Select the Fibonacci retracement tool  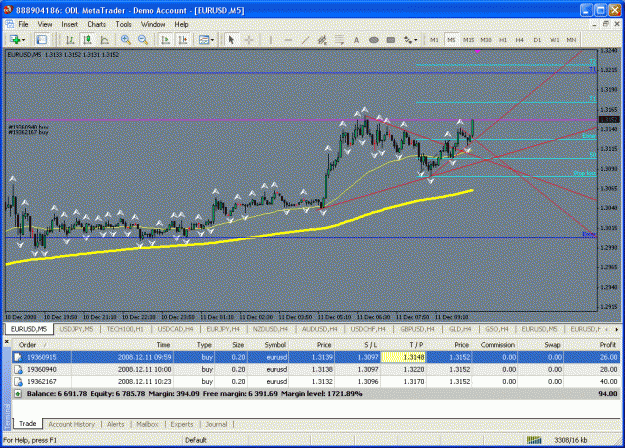339,40
